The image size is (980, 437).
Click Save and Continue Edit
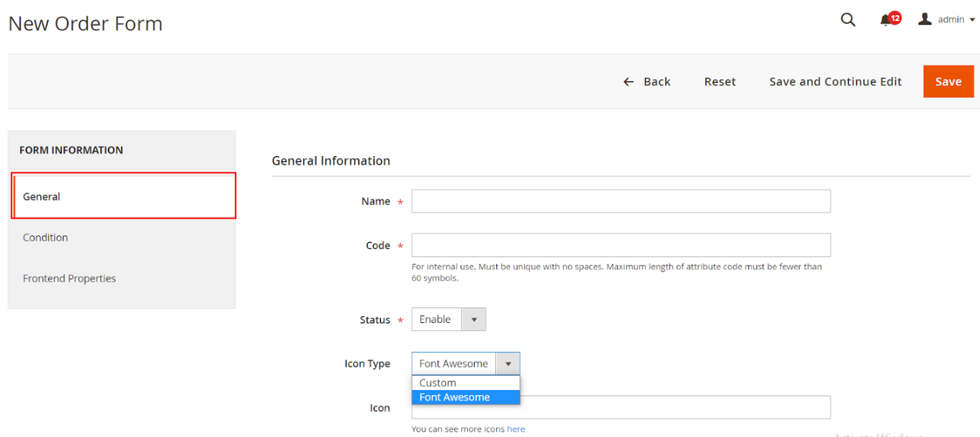835,81
